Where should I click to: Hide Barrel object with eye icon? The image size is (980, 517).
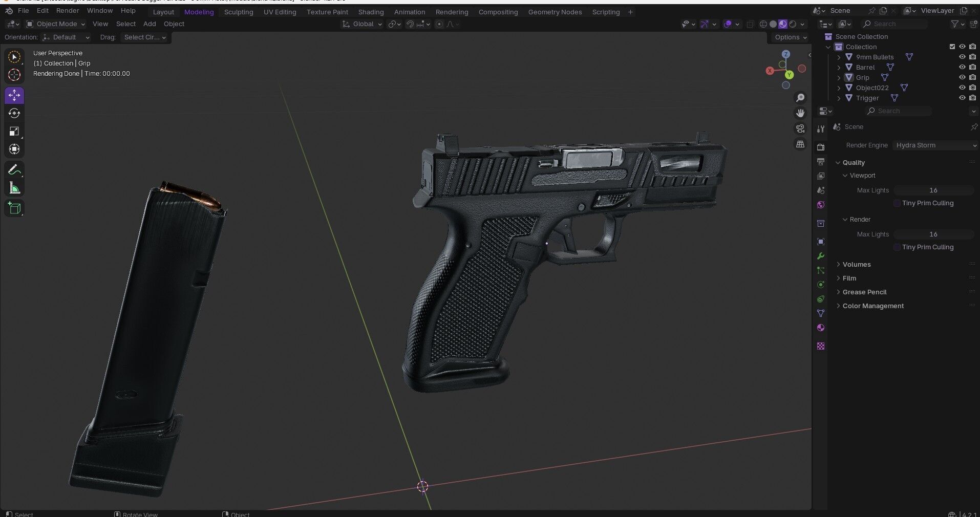[x=962, y=67]
